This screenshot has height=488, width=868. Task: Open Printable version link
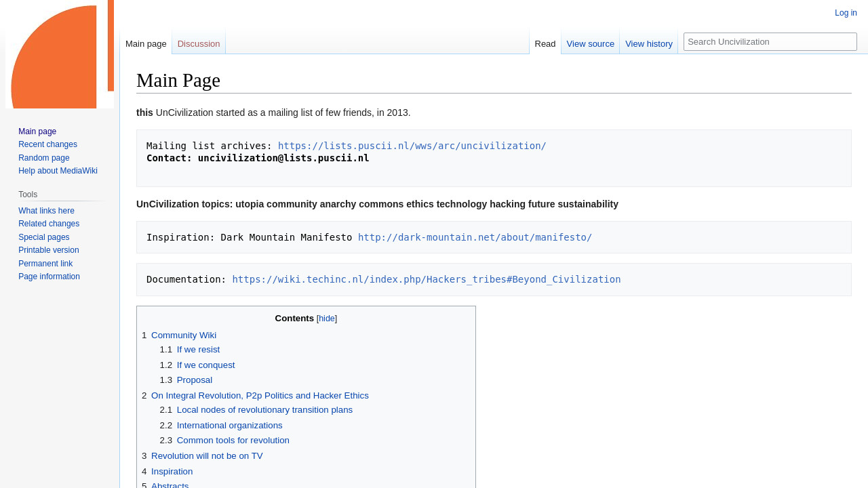tap(48, 251)
